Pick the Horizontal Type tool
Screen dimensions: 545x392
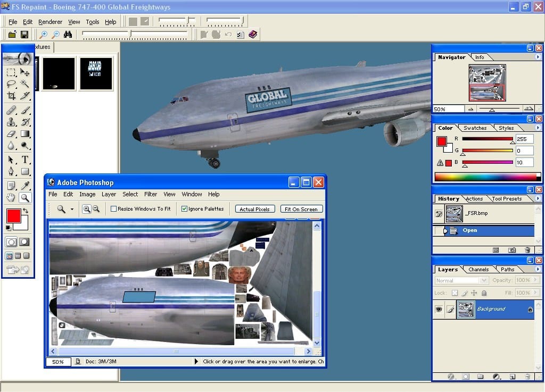[25, 160]
